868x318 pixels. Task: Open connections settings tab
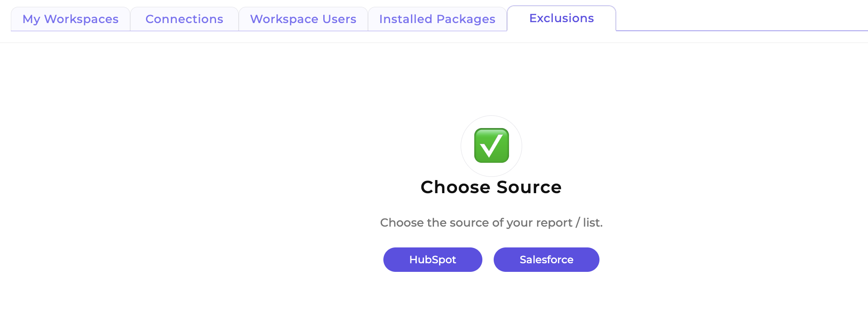coord(184,19)
